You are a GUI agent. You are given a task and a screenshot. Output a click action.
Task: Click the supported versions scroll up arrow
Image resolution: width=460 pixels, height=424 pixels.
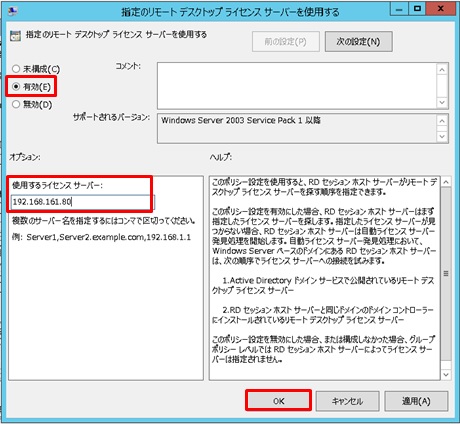tap(442, 121)
